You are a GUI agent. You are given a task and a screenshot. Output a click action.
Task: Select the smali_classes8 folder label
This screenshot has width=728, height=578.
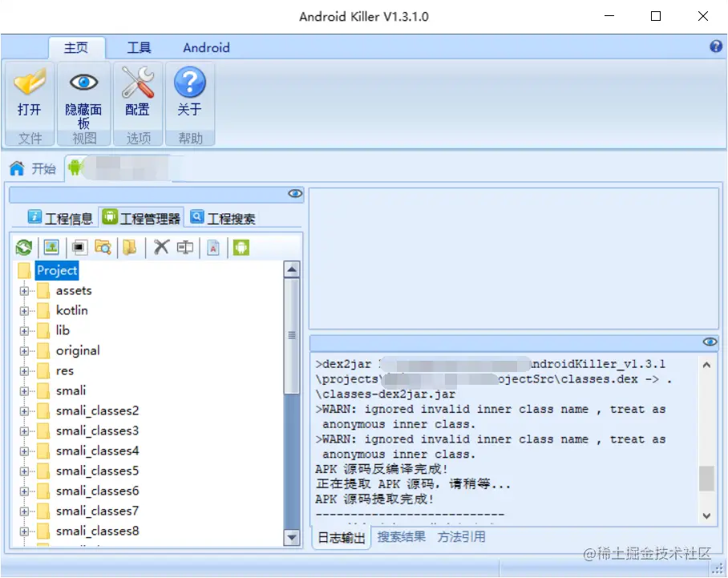pyautogui.click(x=98, y=532)
